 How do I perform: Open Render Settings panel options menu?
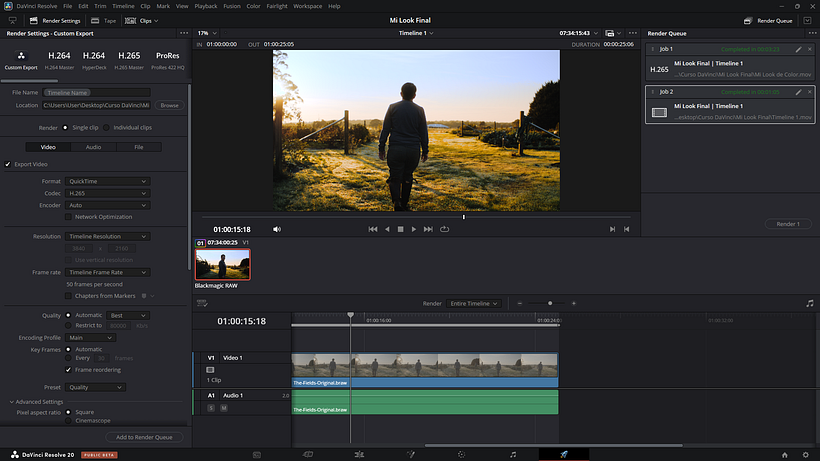coord(184,33)
